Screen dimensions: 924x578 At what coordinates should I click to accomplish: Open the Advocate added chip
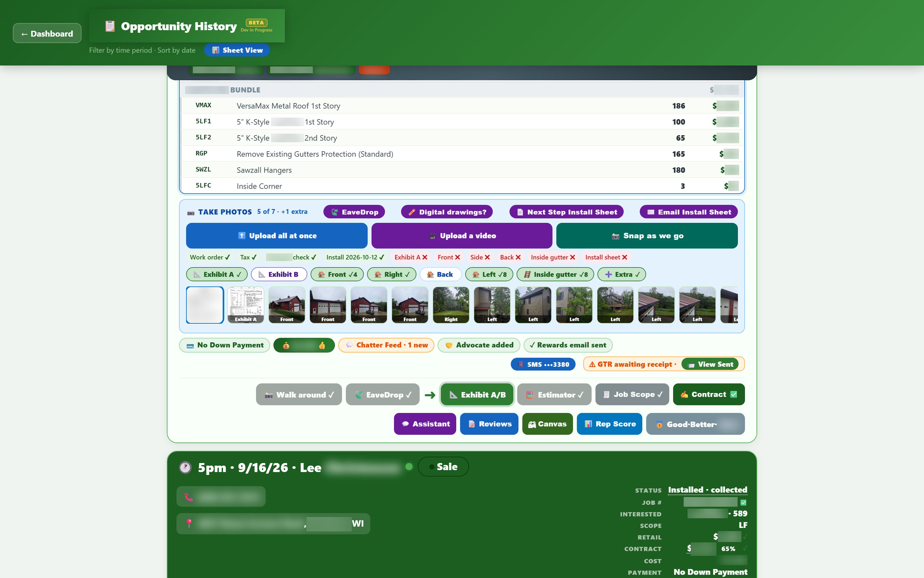pos(479,345)
